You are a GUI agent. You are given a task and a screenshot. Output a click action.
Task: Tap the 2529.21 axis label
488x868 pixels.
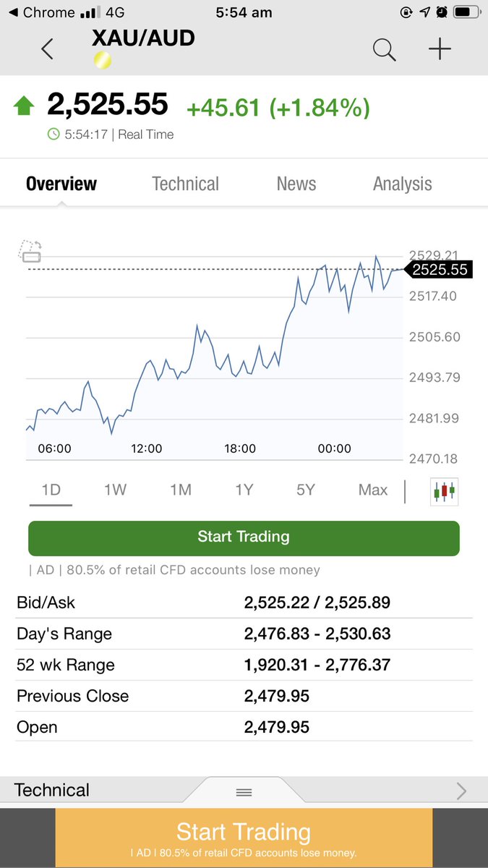point(433,255)
